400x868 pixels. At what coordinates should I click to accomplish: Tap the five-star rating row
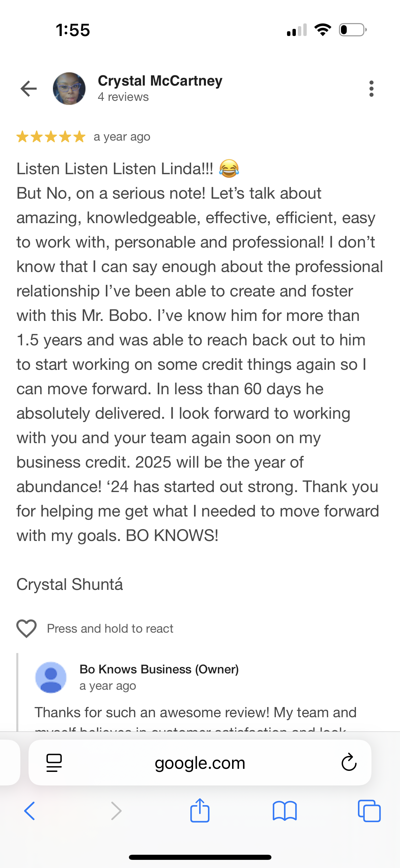[51, 137]
